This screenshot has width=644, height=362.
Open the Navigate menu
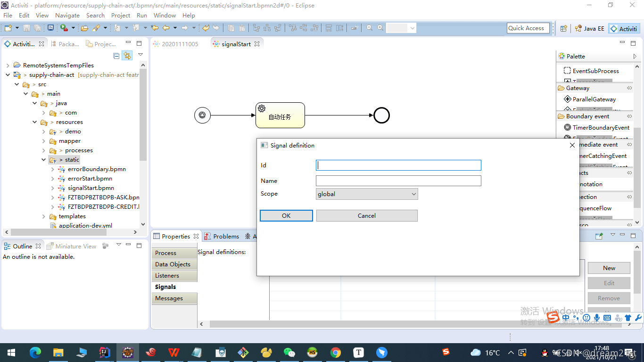(x=67, y=15)
